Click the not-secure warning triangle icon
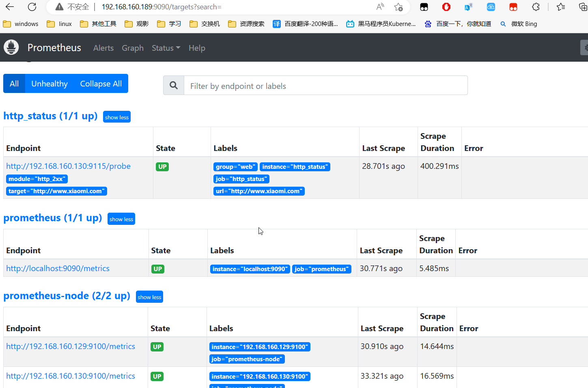 click(x=59, y=7)
